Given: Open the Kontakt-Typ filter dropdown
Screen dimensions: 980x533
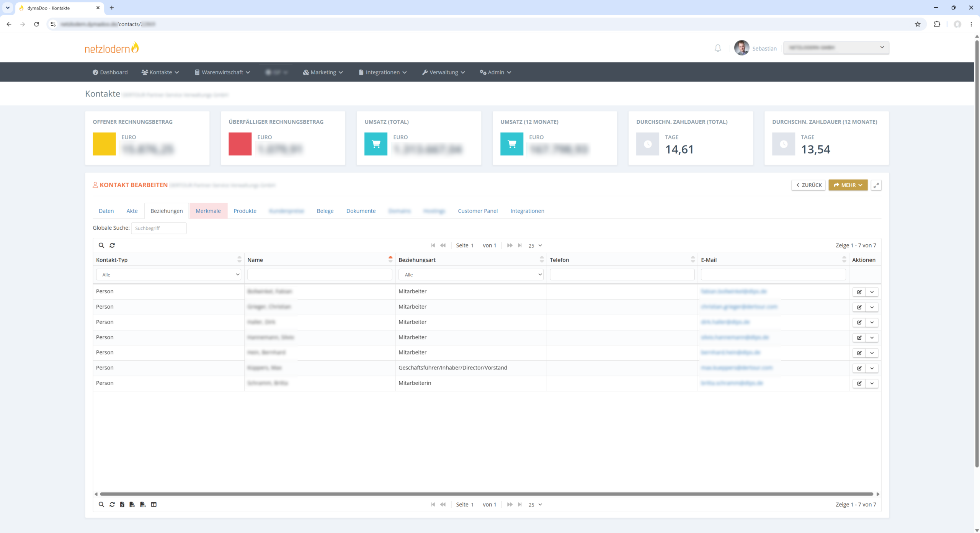Looking at the screenshot, I should pyautogui.click(x=168, y=275).
